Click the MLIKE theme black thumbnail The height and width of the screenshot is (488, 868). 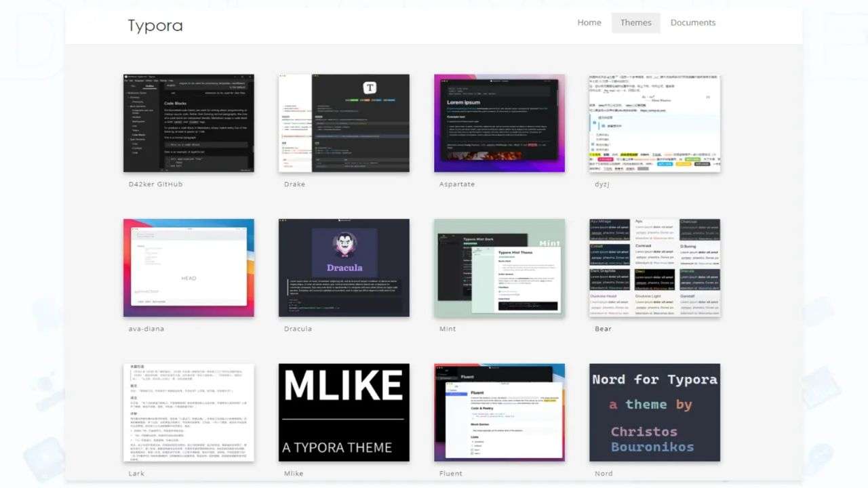(x=344, y=412)
